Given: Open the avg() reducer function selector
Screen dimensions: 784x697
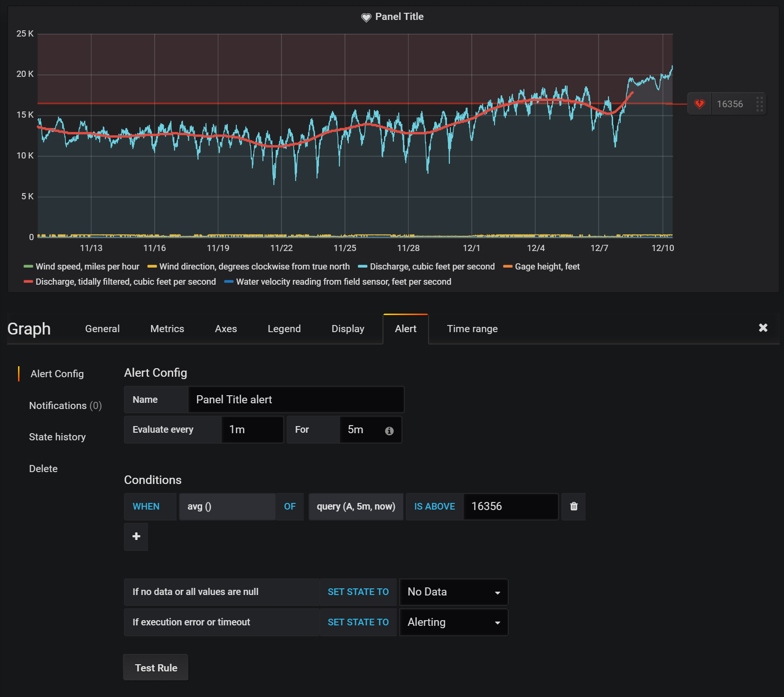Looking at the screenshot, I should pos(227,506).
